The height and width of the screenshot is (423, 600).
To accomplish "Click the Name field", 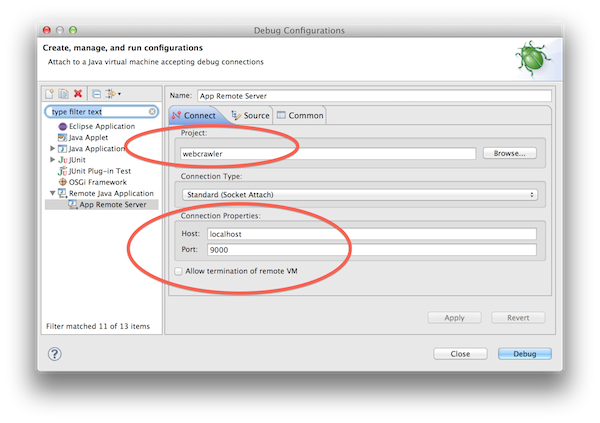I will [x=374, y=96].
